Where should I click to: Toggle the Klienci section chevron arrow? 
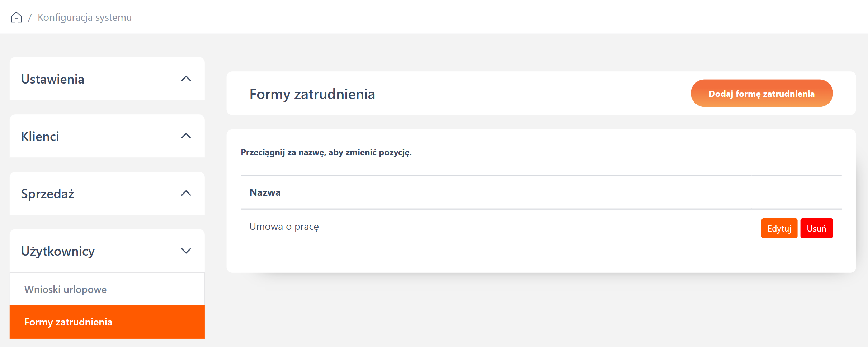pos(186,136)
